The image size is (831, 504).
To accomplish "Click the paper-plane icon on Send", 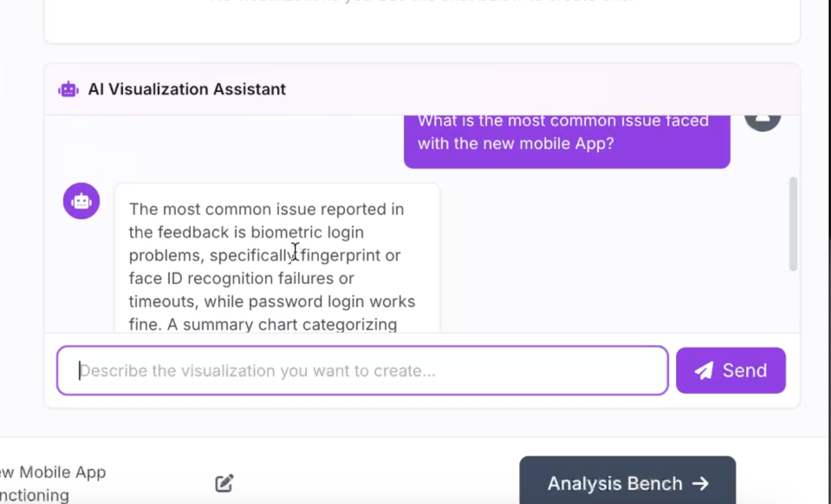I will tap(704, 371).
